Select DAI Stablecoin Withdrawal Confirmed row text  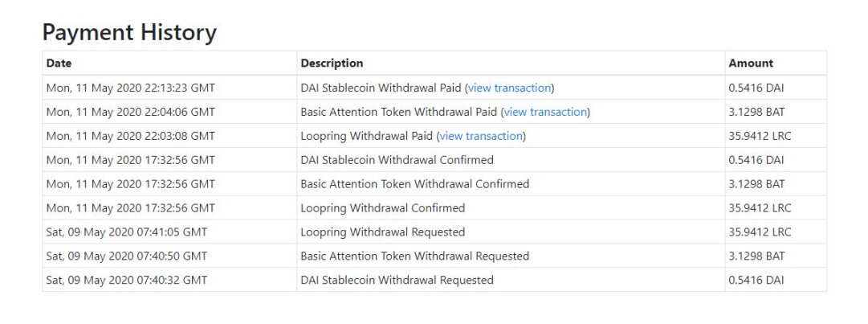pyautogui.click(x=397, y=160)
